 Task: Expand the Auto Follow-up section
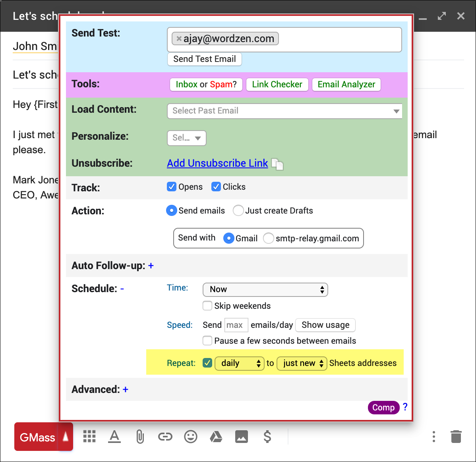coord(151,266)
